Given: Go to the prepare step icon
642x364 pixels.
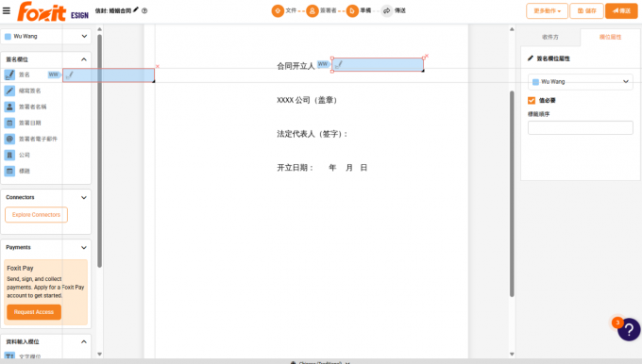Looking at the screenshot, I should (352, 10).
